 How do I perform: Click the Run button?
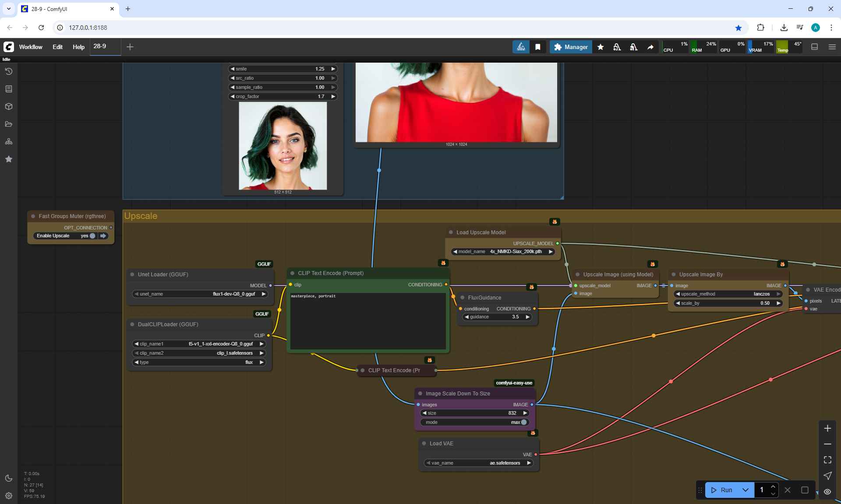point(722,490)
